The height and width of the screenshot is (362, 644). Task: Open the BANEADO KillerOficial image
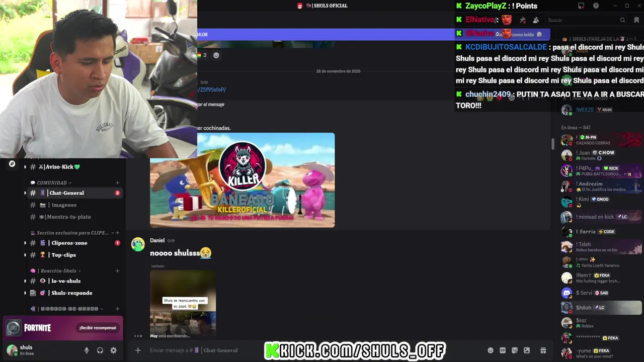(x=242, y=180)
